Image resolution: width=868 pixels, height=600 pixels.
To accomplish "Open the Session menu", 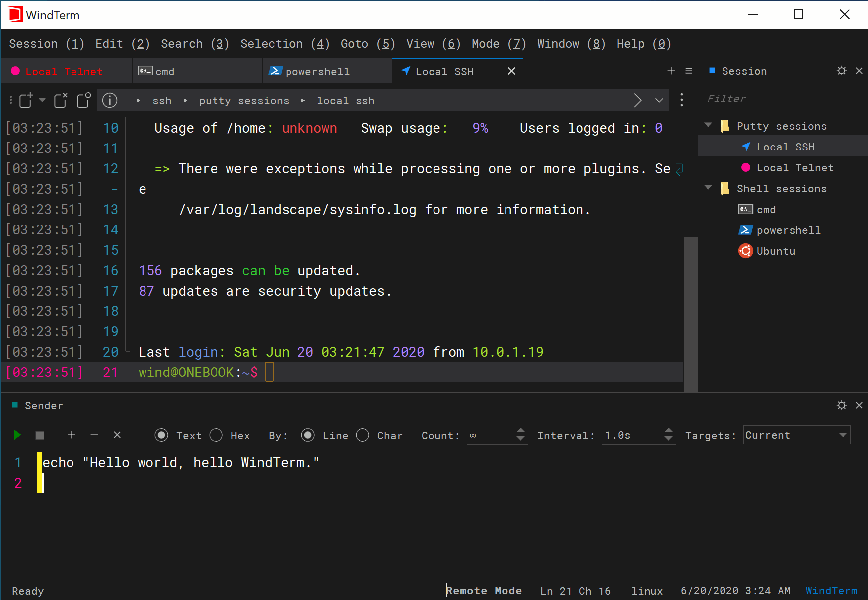I will pos(47,44).
